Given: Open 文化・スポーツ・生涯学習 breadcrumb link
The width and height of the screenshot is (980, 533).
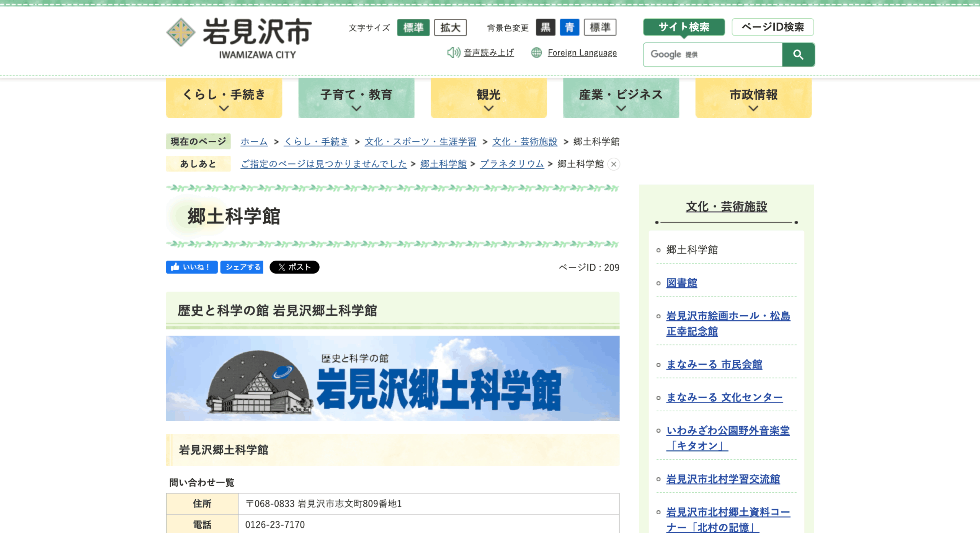Looking at the screenshot, I should pyautogui.click(x=420, y=142).
